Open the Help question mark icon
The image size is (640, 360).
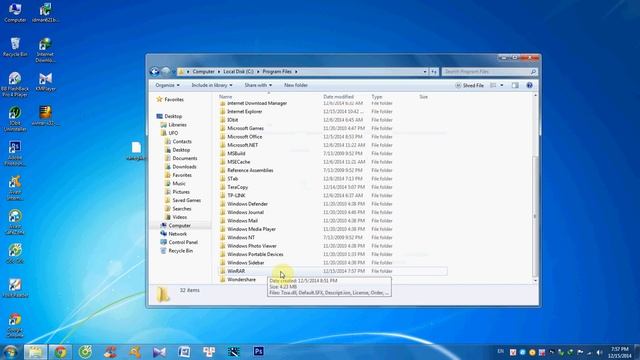pos(529,85)
